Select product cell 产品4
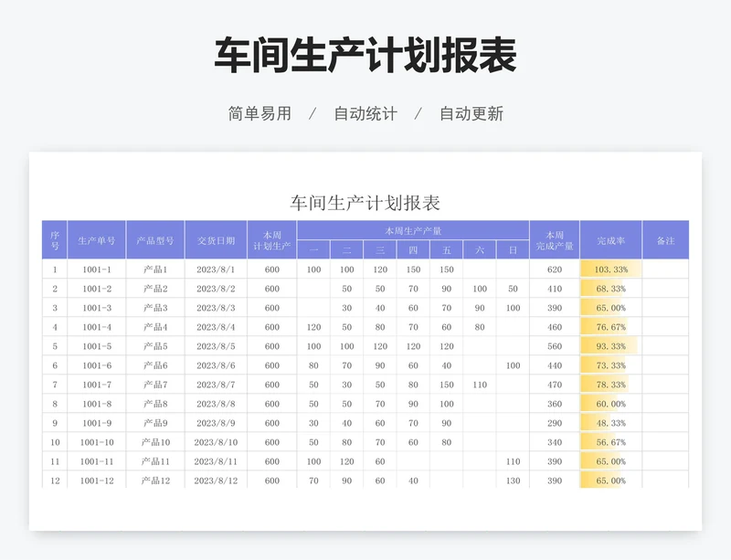The width and height of the screenshot is (731, 560). [155, 327]
